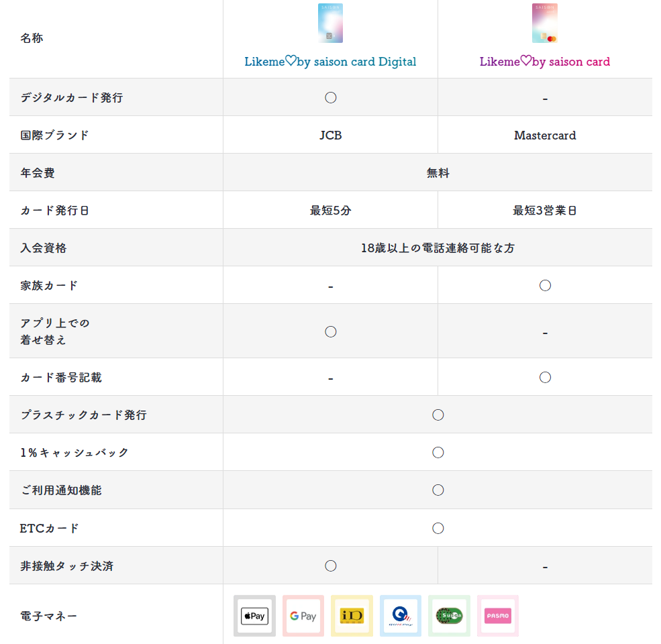Click the ETCカード row label

[x=49, y=528]
